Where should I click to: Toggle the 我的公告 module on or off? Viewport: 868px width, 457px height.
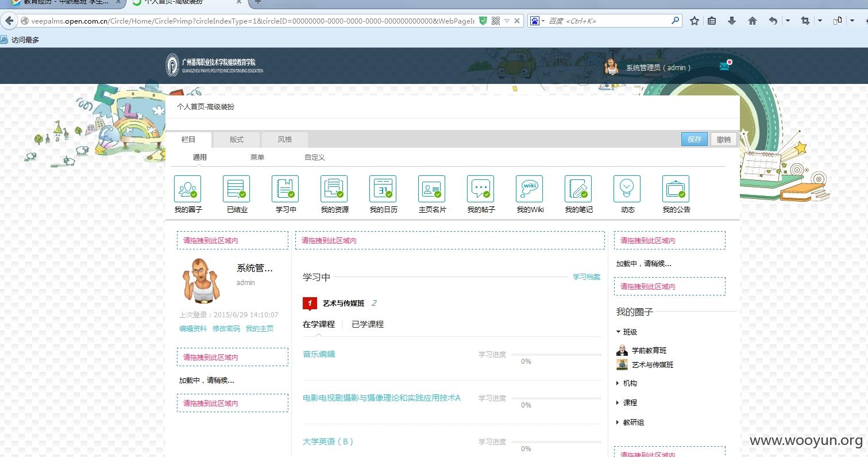[676, 189]
